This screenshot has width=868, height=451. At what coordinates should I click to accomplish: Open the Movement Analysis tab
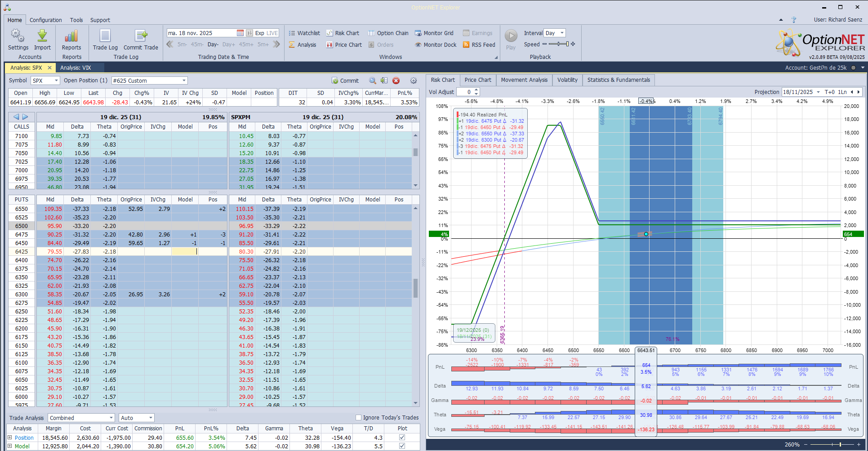[524, 80]
